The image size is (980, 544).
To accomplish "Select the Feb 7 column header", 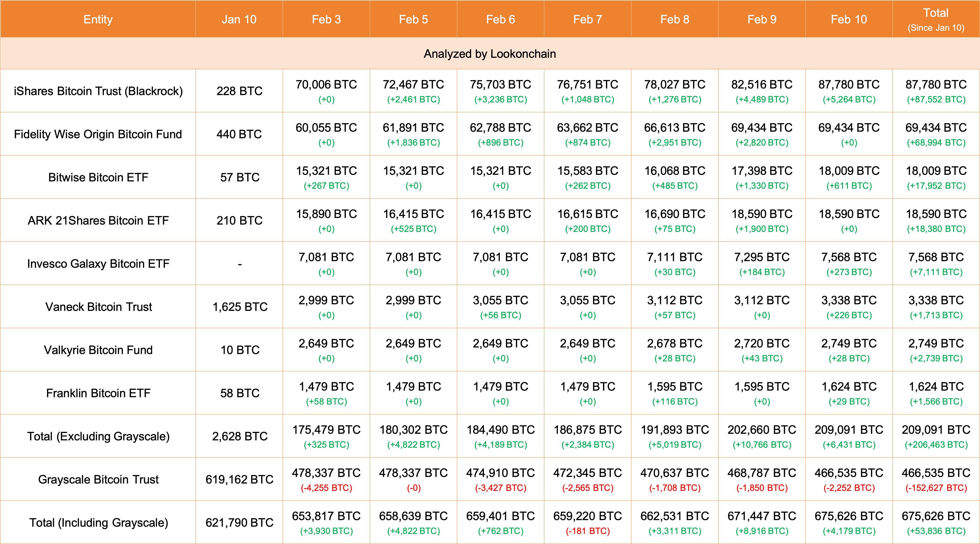I will coord(587,20).
